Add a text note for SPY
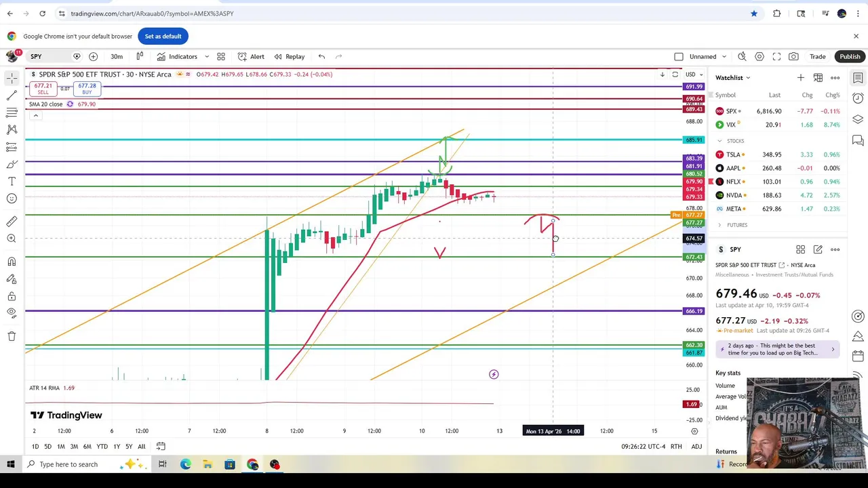 click(818, 249)
